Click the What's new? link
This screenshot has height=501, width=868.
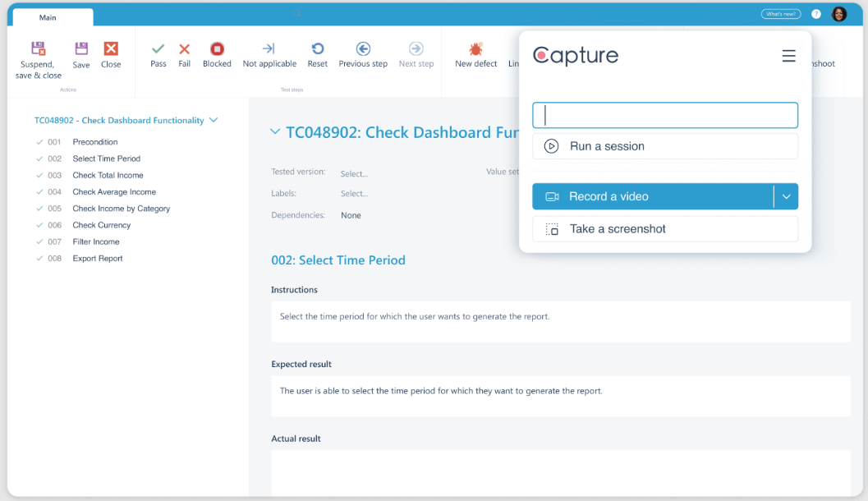click(780, 14)
